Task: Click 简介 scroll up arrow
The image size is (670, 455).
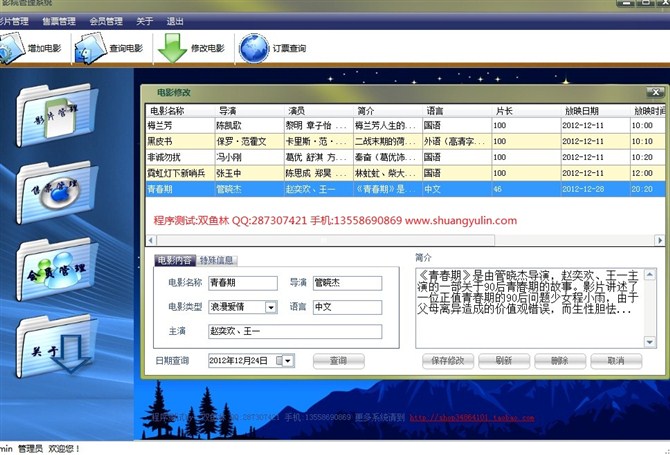Action: pyautogui.click(x=650, y=274)
